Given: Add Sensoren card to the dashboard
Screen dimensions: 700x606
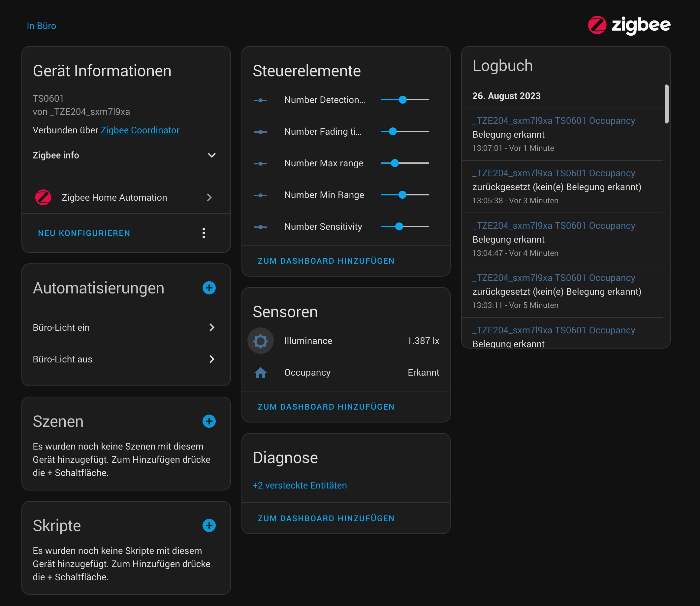Looking at the screenshot, I should [x=326, y=407].
